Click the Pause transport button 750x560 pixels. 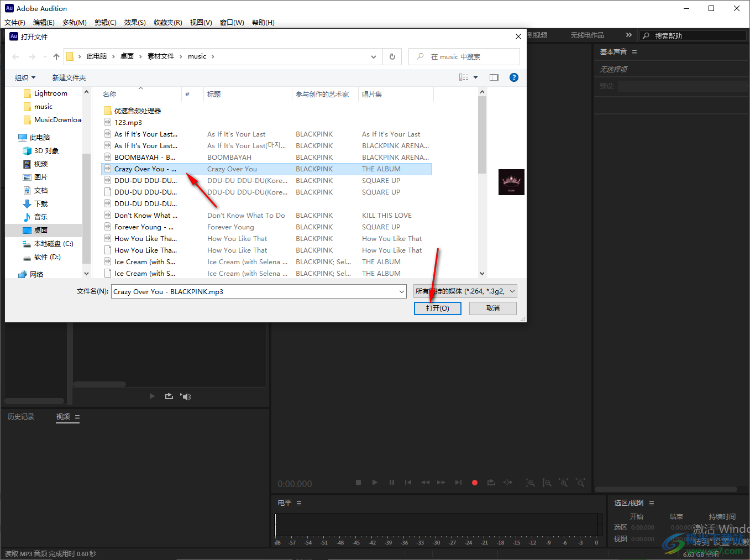tap(392, 483)
